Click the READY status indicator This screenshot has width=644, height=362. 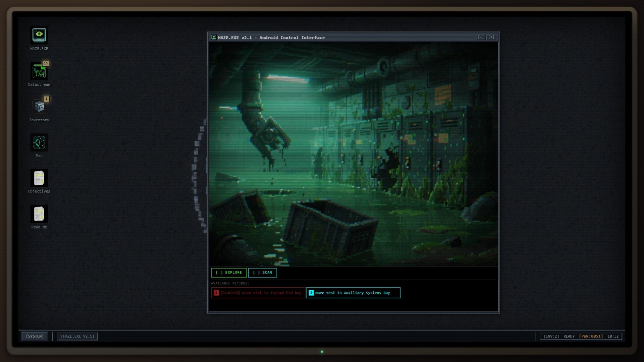coord(569,336)
